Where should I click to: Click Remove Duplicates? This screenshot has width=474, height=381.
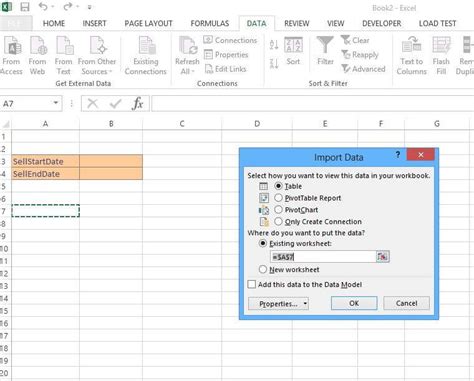click(x=465, y=56)
